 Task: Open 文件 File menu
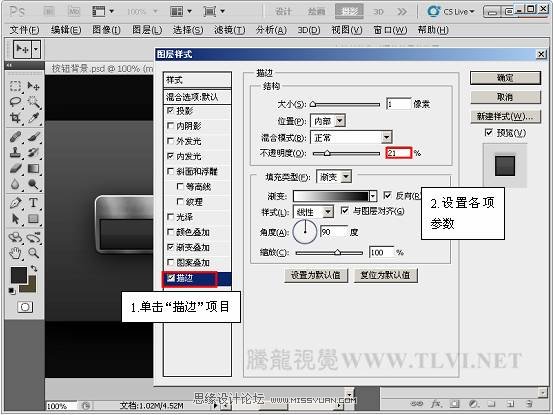pyautogui.click(x=24, y=30)
